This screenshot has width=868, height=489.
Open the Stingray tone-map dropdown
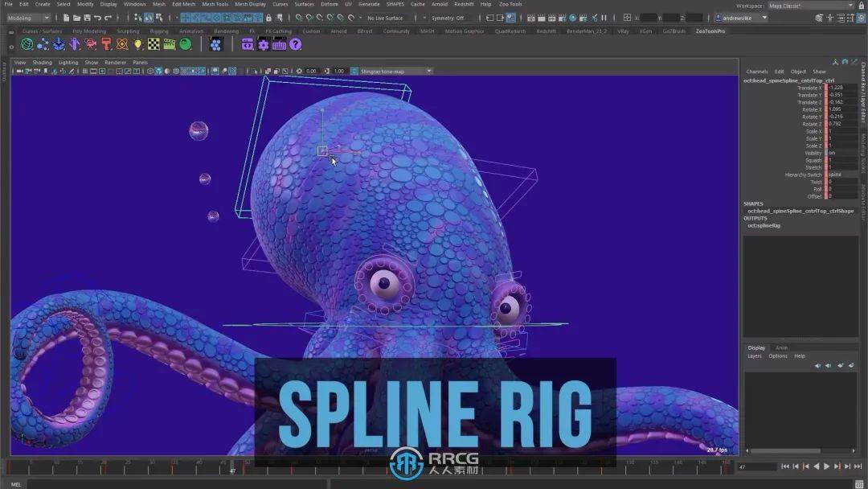tap(428, 71)
